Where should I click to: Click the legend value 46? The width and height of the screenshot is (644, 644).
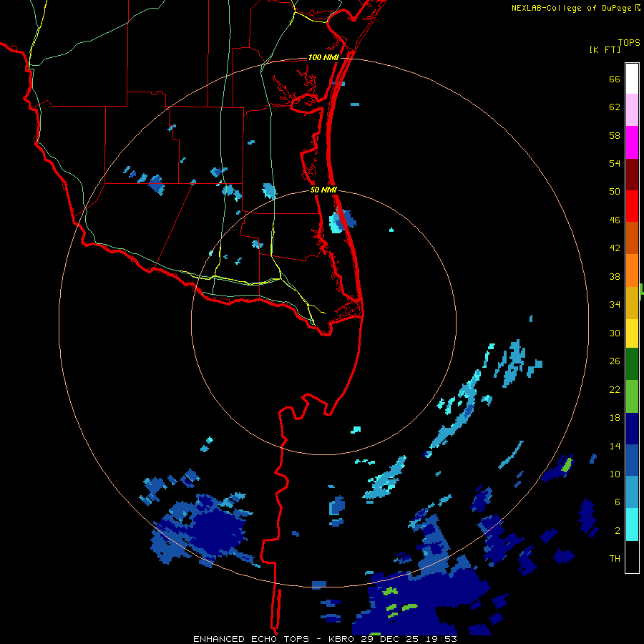tap(615, 220)
